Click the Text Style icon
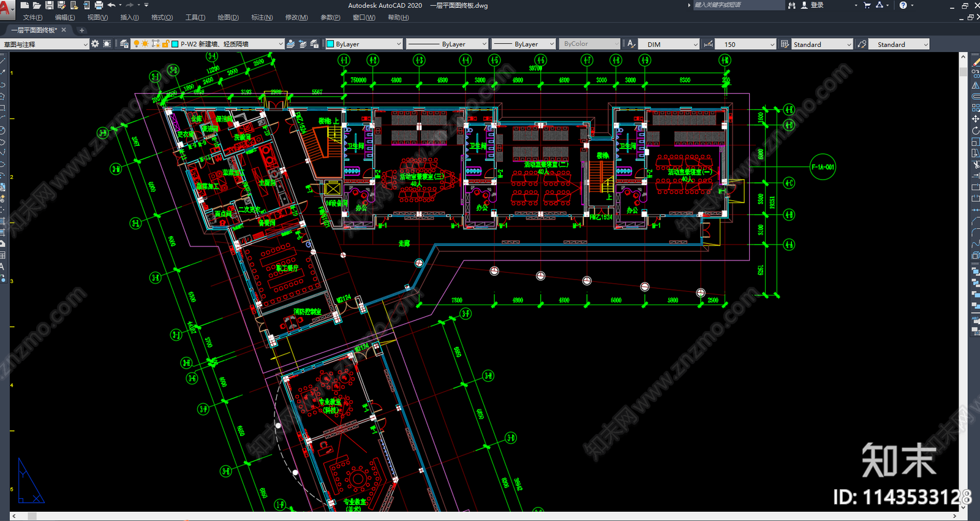 (x=631, y=44)
